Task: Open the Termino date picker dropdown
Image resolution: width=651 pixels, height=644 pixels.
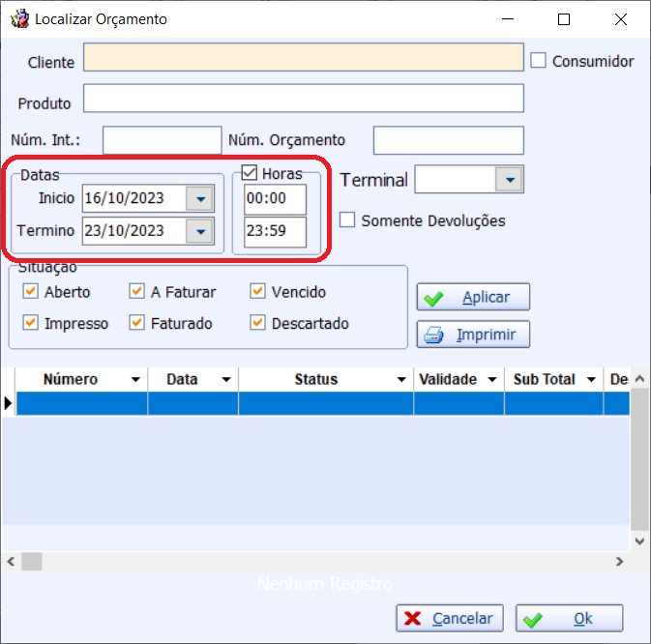Action: click(200, 231)
